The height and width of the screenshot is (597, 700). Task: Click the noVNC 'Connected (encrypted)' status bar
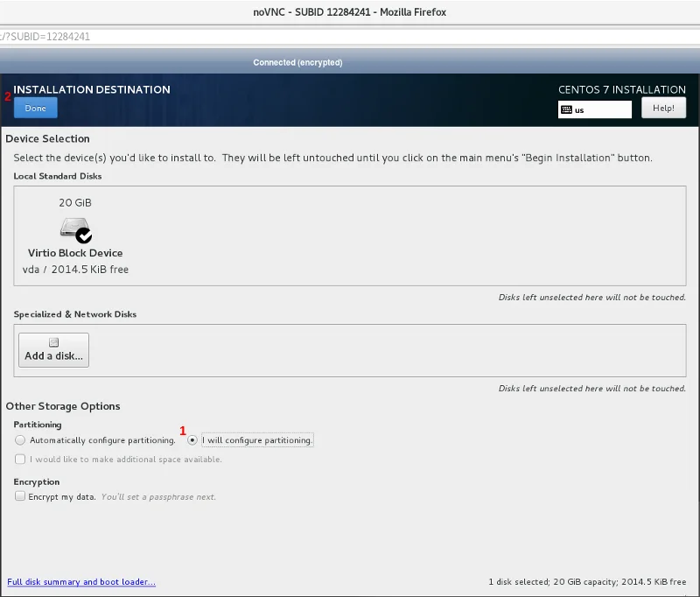[x=297, y=62]
